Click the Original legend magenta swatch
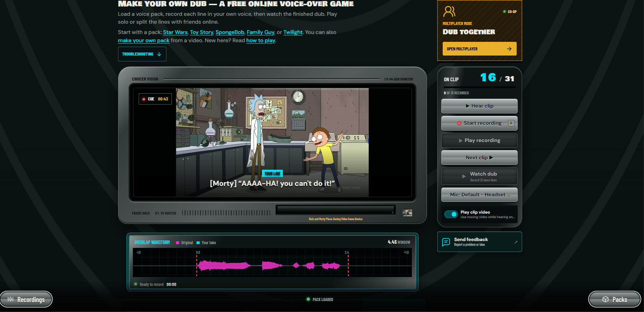Screen dimensions: 644x312 point(177,243)
